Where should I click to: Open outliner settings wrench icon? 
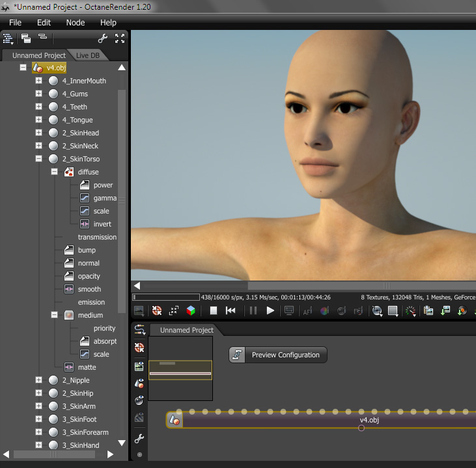click(102, 39)
